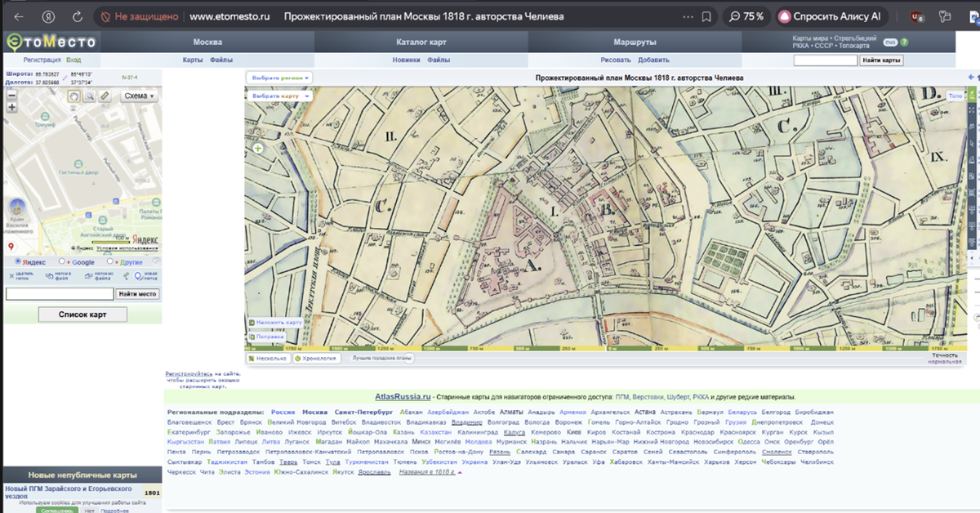Viewport: 980px width, 513px height.
Task: Open Новинки link under Каталог карт
Action: point(406,60)
